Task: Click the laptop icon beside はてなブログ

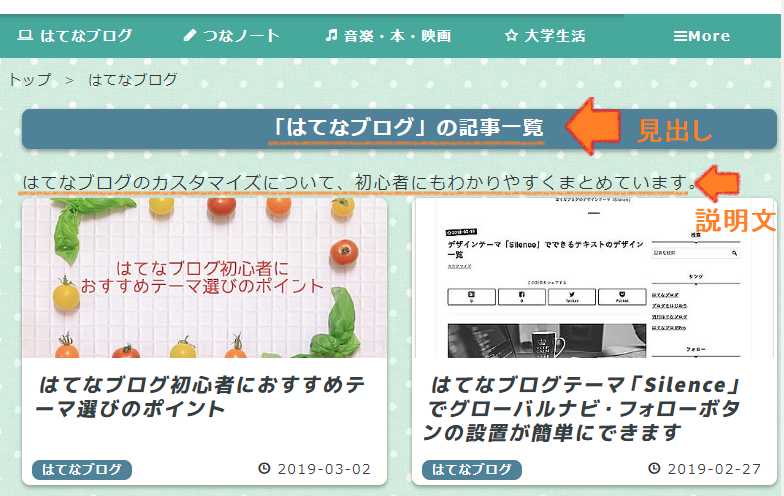Action: [25, 35]
